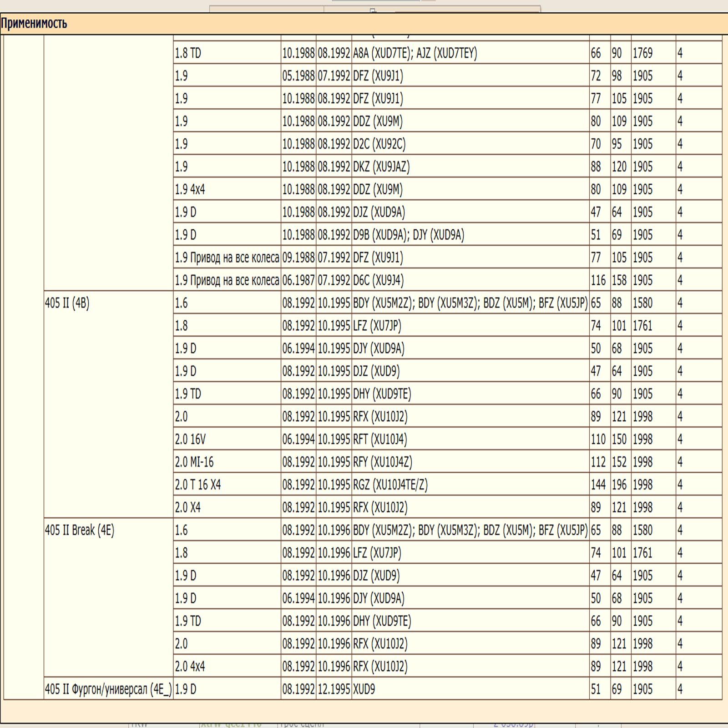
Task: Click the 05.1988 start date cell
Action: click(x=298, y=76)
